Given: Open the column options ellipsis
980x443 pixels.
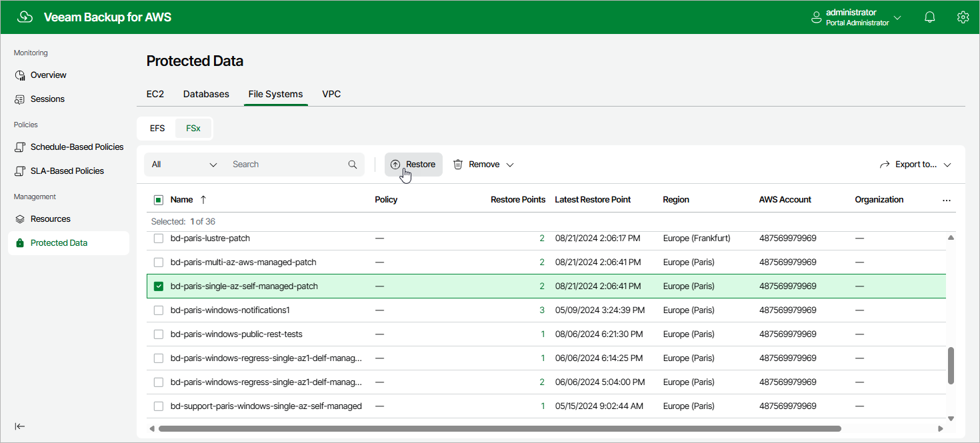Looking at the screenshot, I should tap(947, 200).
